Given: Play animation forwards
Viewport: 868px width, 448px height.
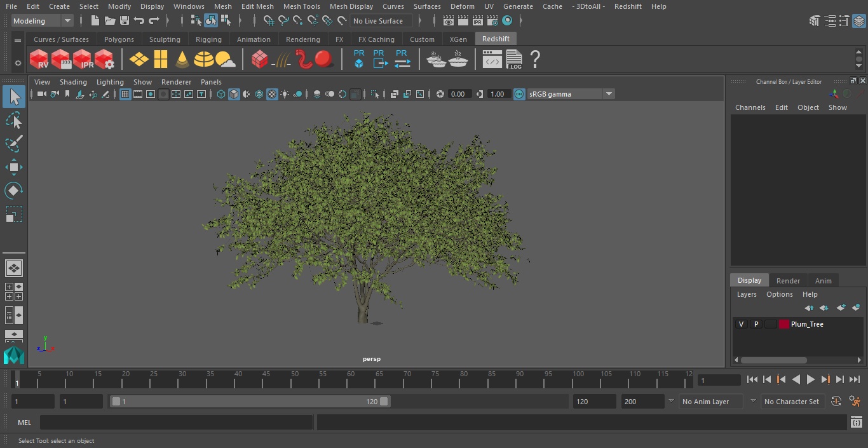Looking at the screenshot, I should pos(811,379).
